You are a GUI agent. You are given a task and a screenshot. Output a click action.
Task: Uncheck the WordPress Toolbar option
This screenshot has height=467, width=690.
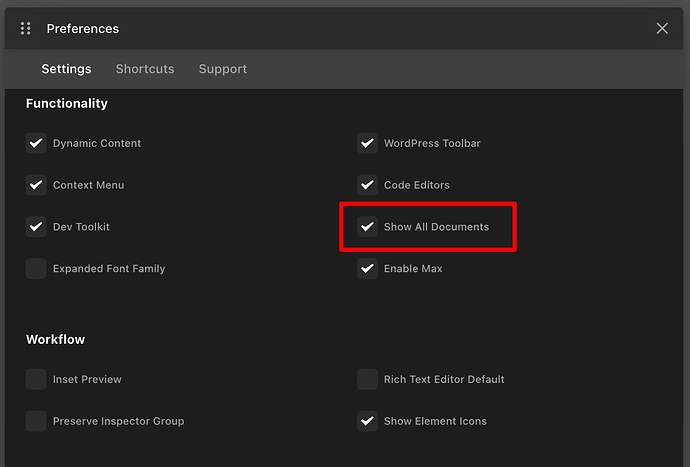pos(367,143)
